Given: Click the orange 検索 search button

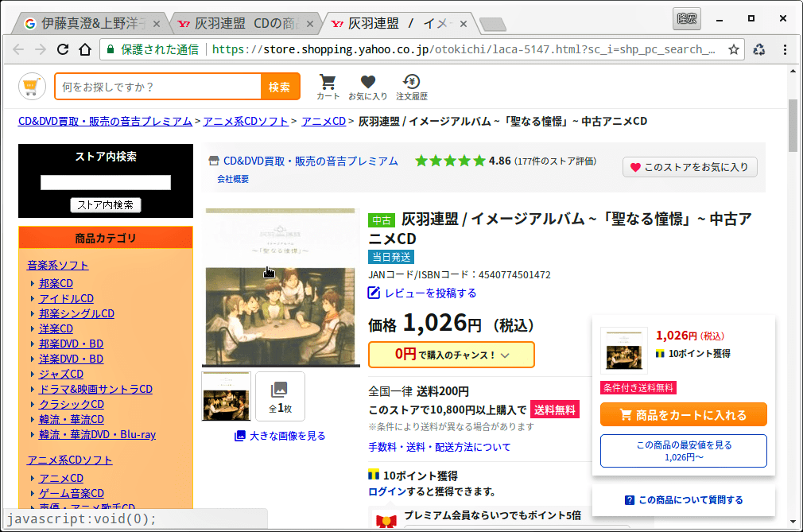Looking at the screenshot, I should tap(280, 87).
